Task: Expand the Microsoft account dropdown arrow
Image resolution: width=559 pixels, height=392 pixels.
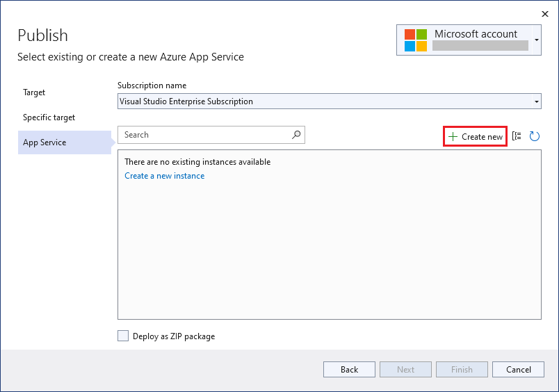Action: (x=537, y=40)
